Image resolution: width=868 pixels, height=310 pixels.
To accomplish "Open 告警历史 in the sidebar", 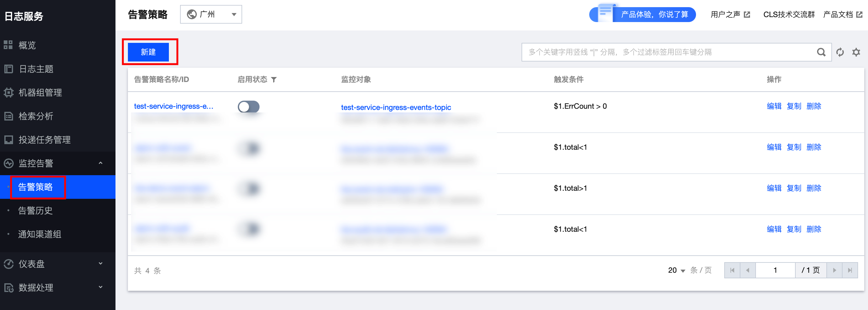I will click(35, 211).
